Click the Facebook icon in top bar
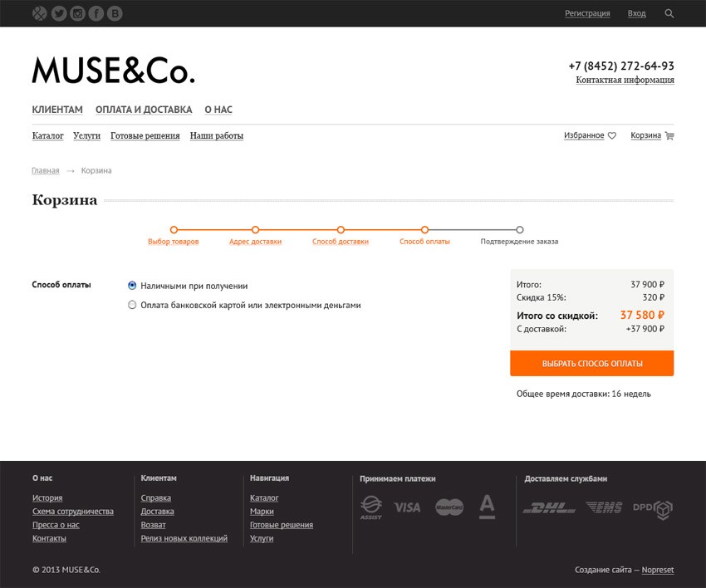The height and width of the screenshot is (588, 706). [x=96, y=13]
